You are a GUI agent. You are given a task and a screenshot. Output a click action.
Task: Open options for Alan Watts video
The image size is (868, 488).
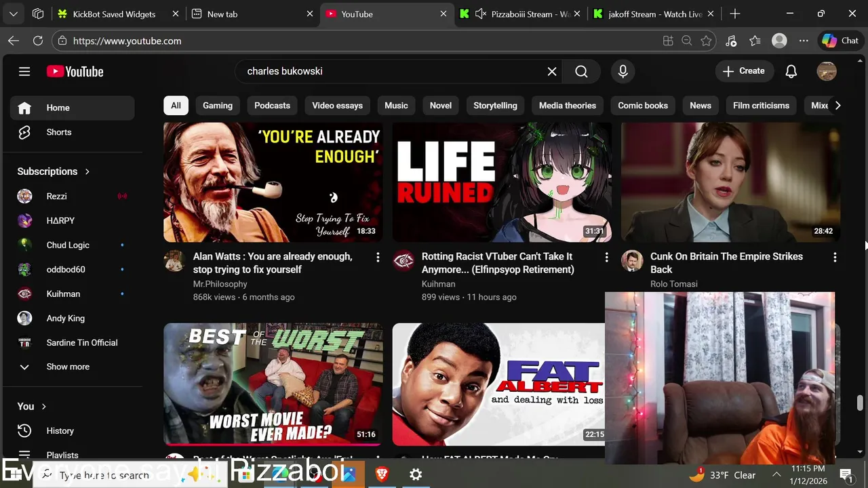click(x=378, y=258)
